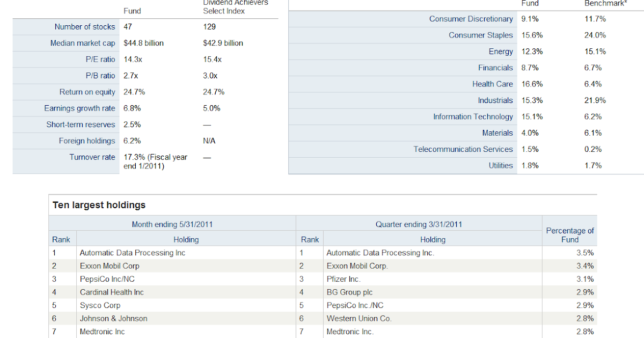Select the "1.8%" Utilities fund value
Image resolution: width=644 pixels, height=338 pixels.
[x=530, y=166]
